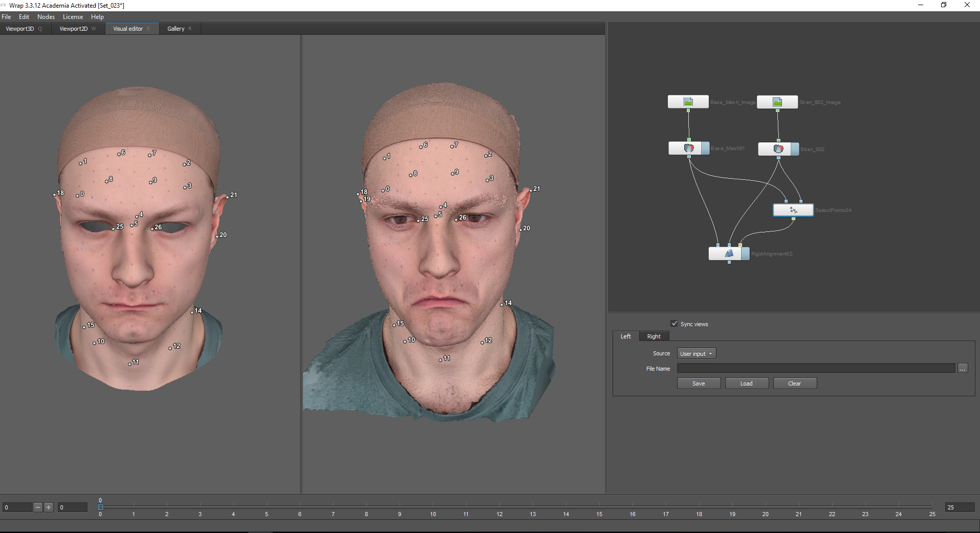Switch to the Viewport3D tab
980x533 pixels.
coord(24,29)
